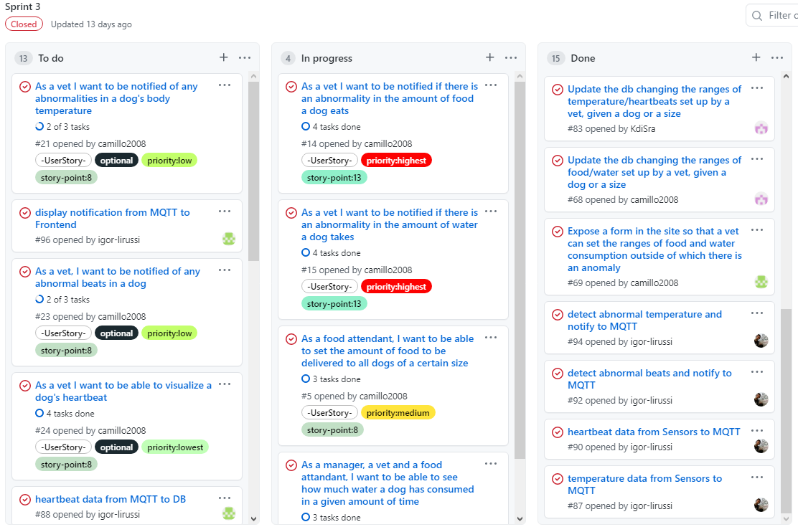Add a new item to the In progress column
798x532 pixels.
point(489,57)
